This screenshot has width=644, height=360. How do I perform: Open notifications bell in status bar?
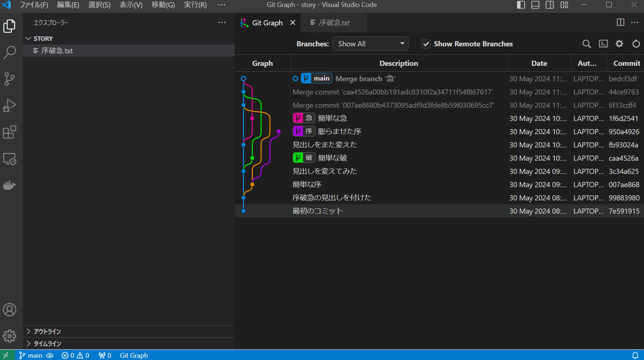635,355
